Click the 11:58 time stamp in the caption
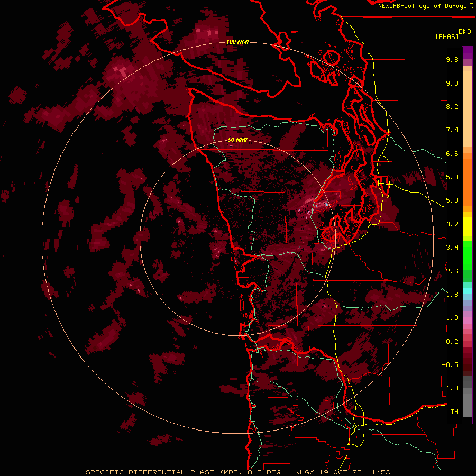 [378, 472]
